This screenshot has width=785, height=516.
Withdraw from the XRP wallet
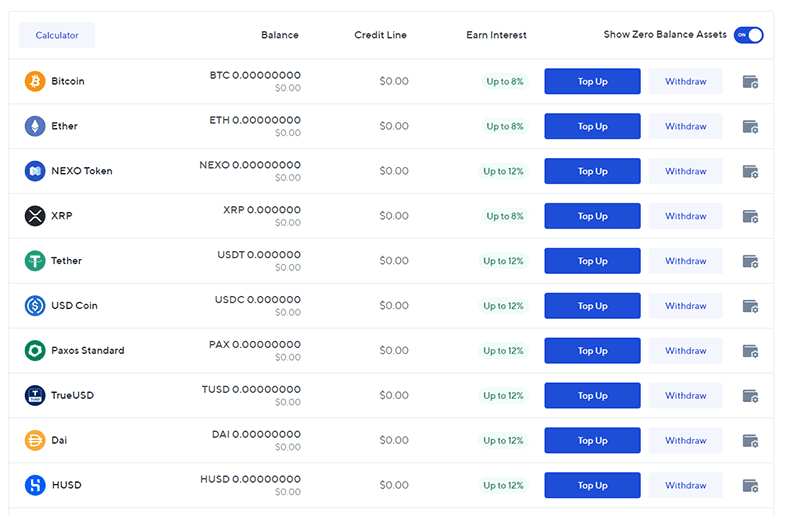point(685,216)
